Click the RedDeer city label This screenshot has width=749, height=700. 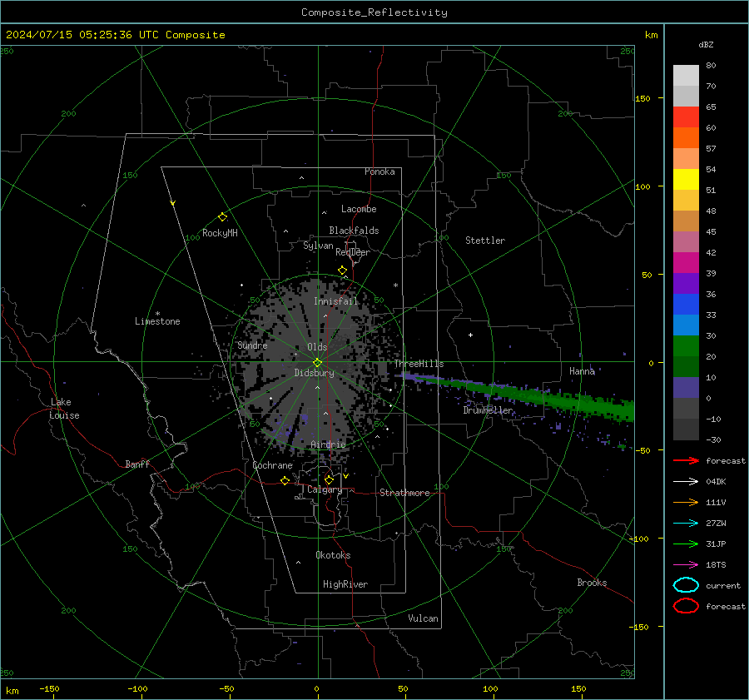(x=353, y=252)
